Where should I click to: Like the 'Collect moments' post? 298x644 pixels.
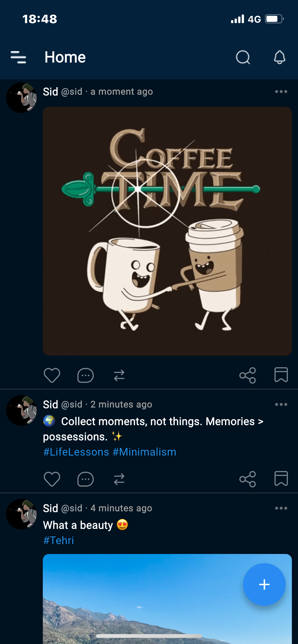[x=52, y=479]
